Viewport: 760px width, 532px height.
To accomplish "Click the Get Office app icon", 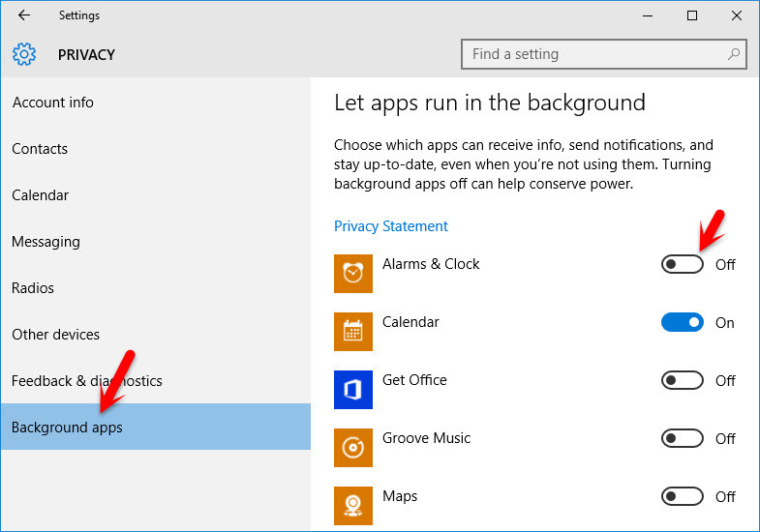I will point(352,390).
